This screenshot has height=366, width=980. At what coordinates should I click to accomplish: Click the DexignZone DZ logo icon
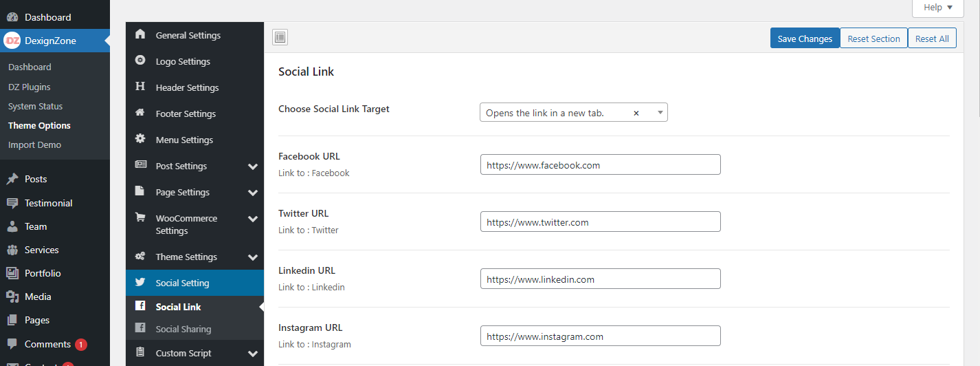(x=12, y=41)
